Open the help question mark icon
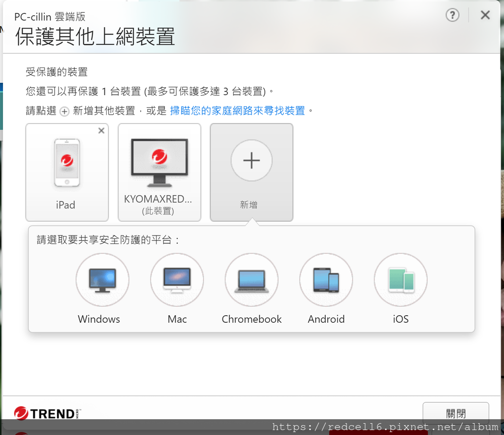This screenshot has width=504, height=435. tap(452, 15)
